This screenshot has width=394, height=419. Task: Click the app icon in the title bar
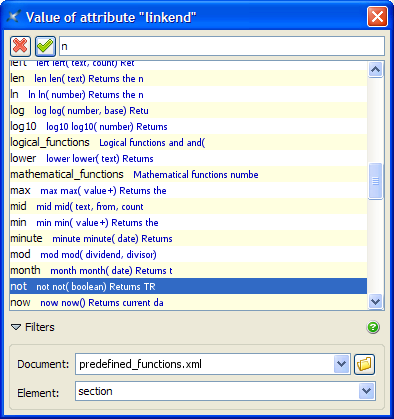(x=14, y=17)
